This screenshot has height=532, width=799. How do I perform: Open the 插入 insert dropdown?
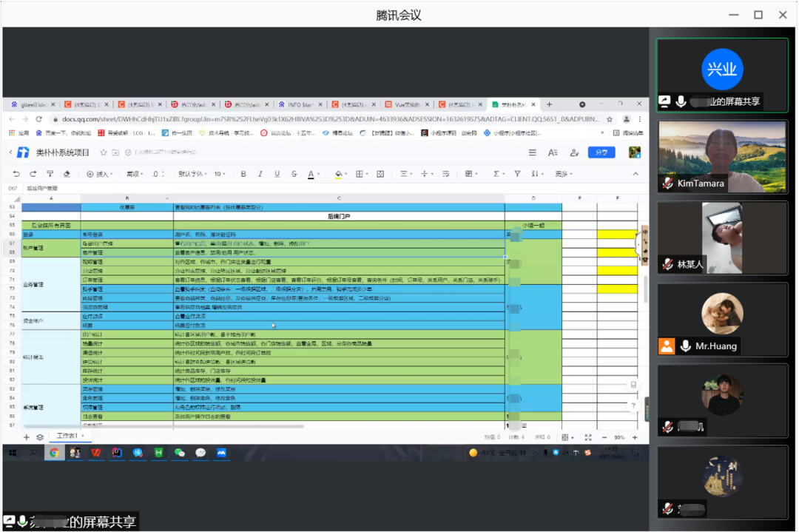tap(99, 174)
